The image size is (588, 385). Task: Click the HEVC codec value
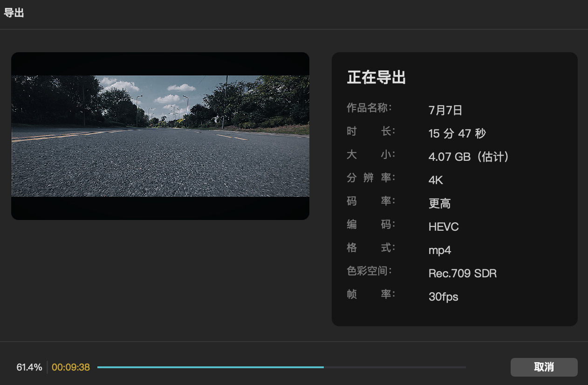[444, 227]
